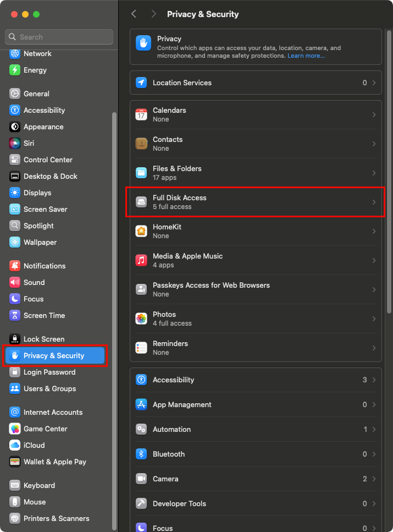Click the Bluetooth icon in privacy list

[142, 454]
